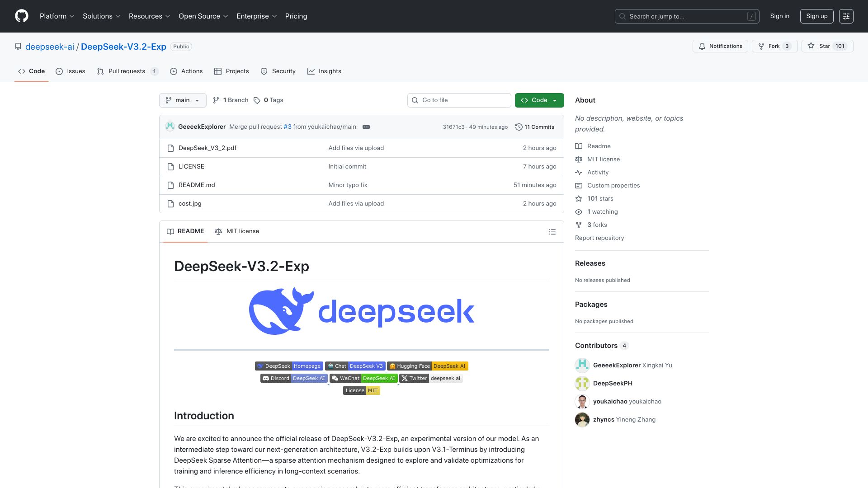868x488 pixels.
Task: Open the Insights tab
Action: (325, 71)
